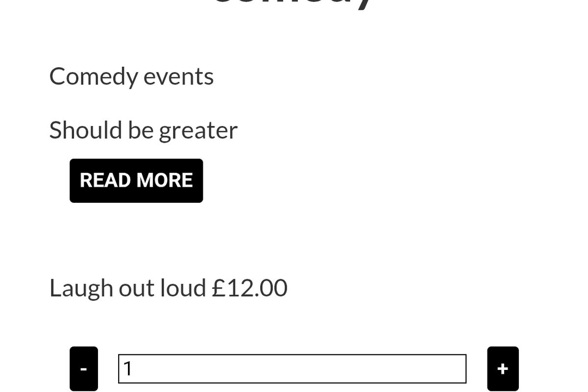Click the word "Comedy" in "Comedy events"
Screen dimensions: 588x392
(94, 76)
